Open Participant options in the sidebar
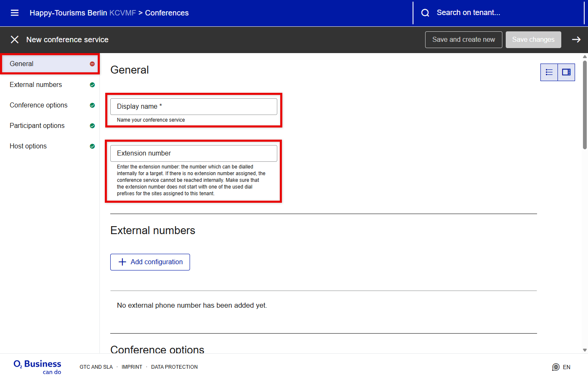 pyautogui.click(x=37, y=126)
